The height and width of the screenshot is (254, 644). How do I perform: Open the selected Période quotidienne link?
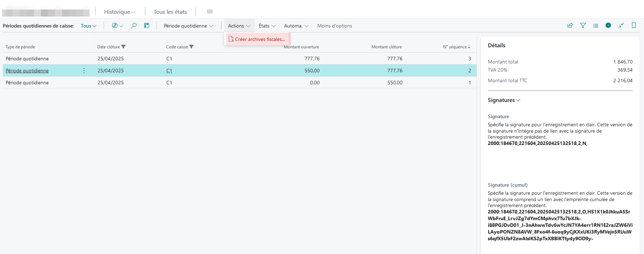[27, 71]
